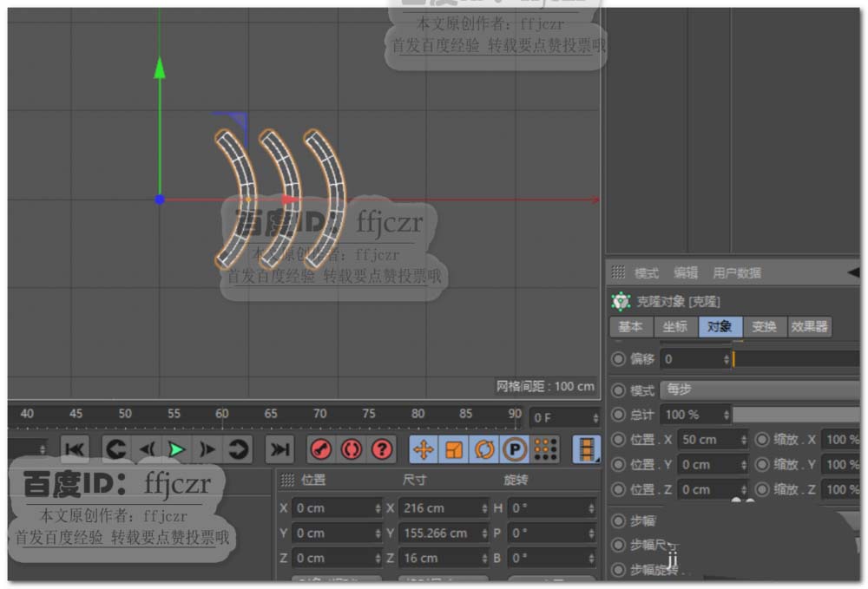Image resolution: width=868 pixels, height=589 pixels.
Task: Open the 模式 menu in attributes panel
Action: 646,272
